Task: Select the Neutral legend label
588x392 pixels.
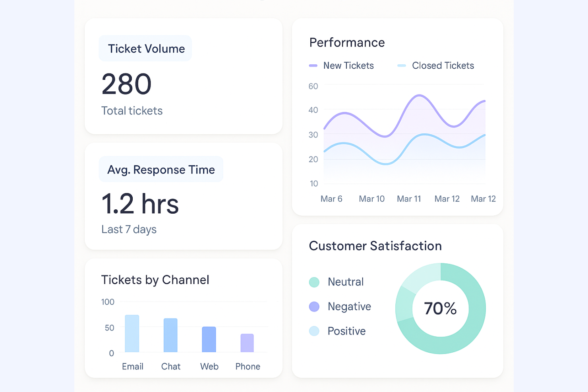Action: [x=346, y=282]
